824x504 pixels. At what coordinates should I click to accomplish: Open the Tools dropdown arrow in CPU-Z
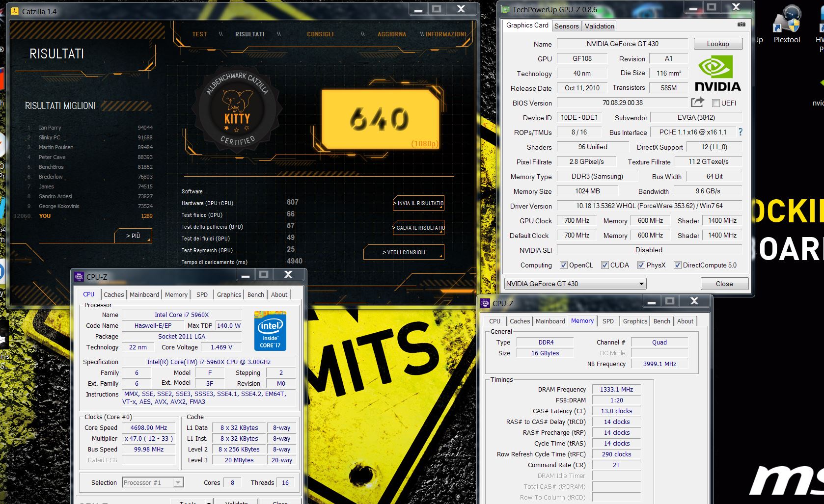(209, 502)
